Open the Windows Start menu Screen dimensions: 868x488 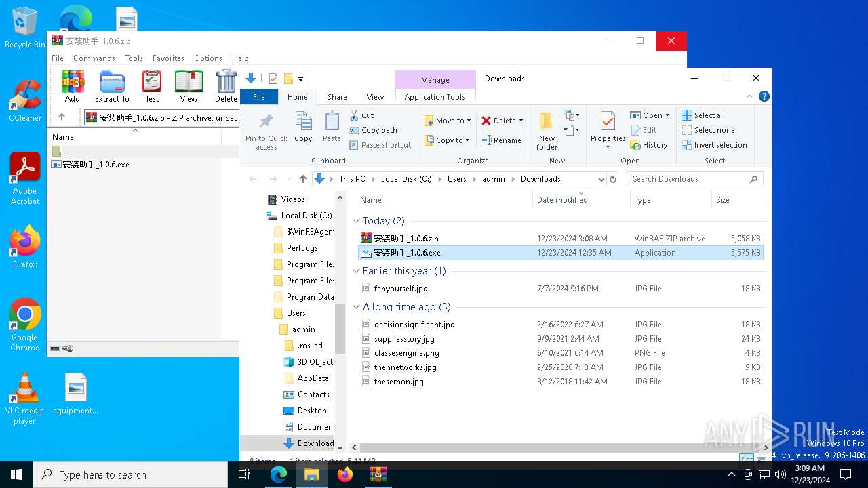[16, 474]
